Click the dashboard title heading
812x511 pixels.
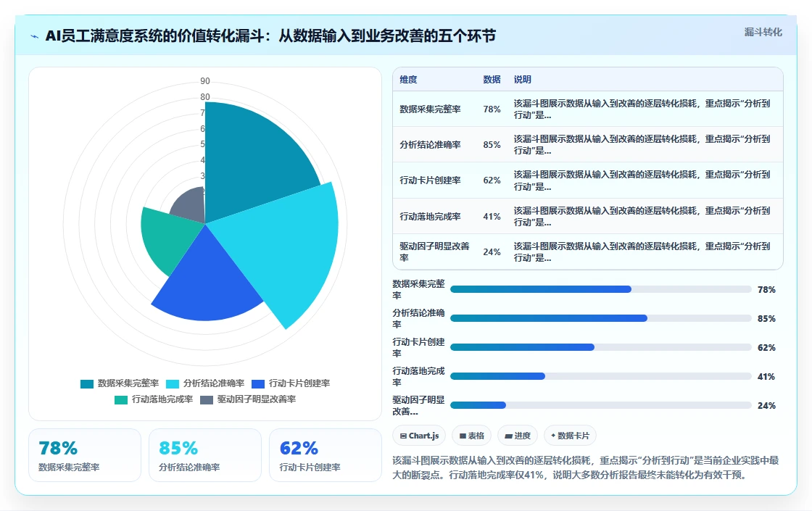[x=270, y=36]
